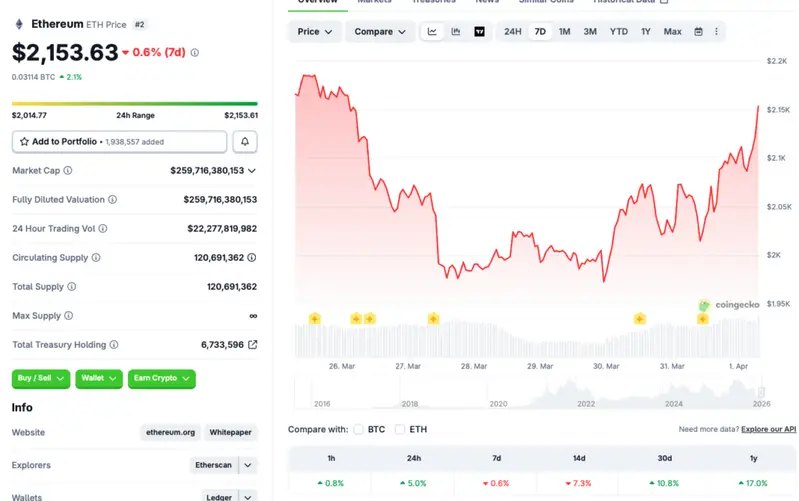Open the Whitepaper link
Screen dimensions: 799x501
(230, 432)
